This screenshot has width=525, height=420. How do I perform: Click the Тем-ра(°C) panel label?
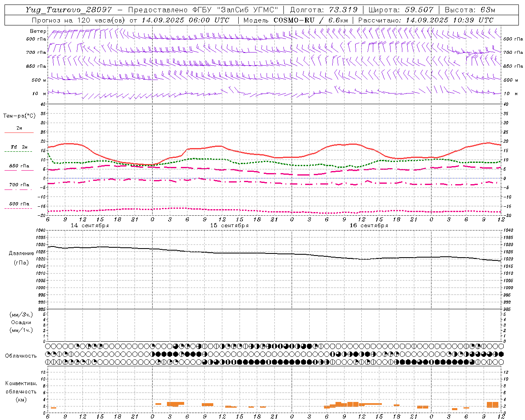19,116
